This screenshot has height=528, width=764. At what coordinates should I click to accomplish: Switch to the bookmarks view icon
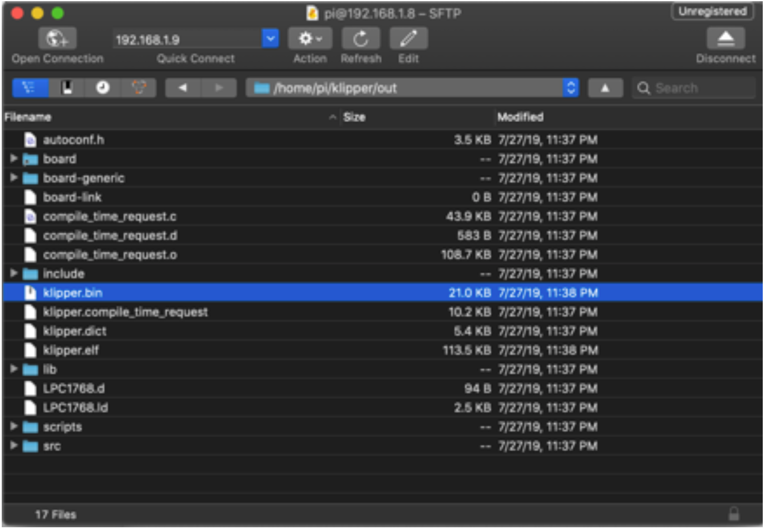point(66,88)
